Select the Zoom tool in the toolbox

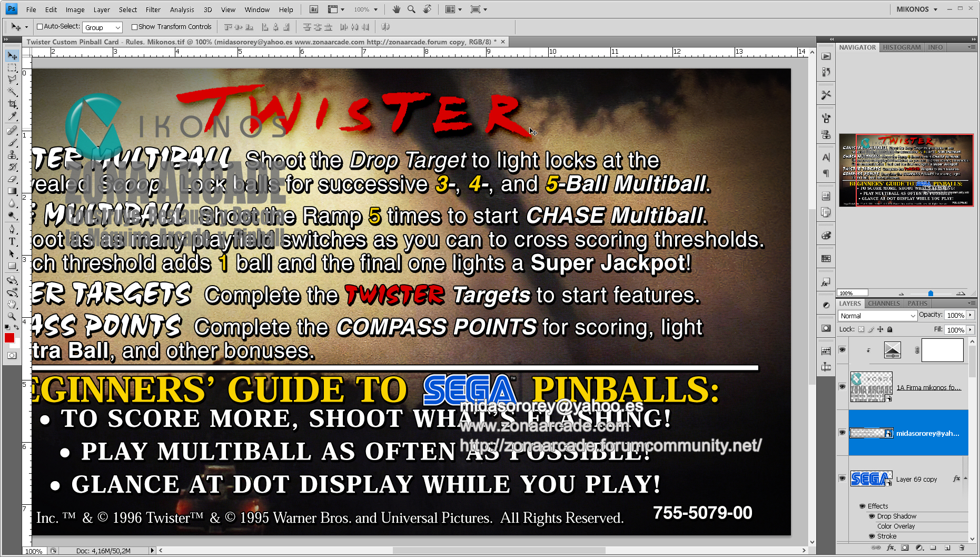pos(12,316)
